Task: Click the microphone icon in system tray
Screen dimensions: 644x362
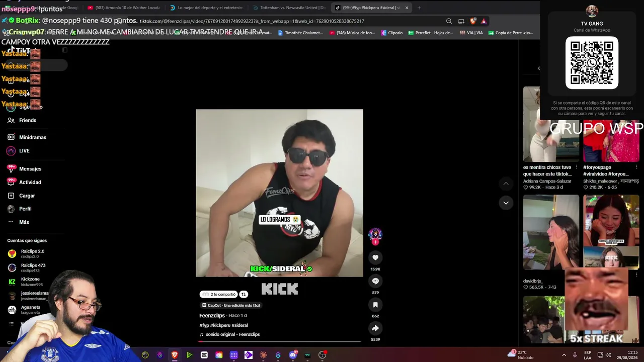Action: click(575, 355)
